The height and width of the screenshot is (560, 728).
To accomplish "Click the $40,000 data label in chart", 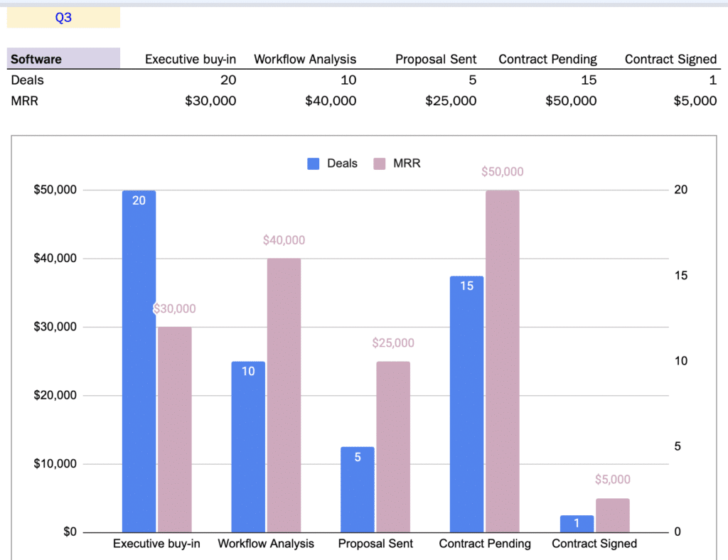I will click(x=284, y=240).
